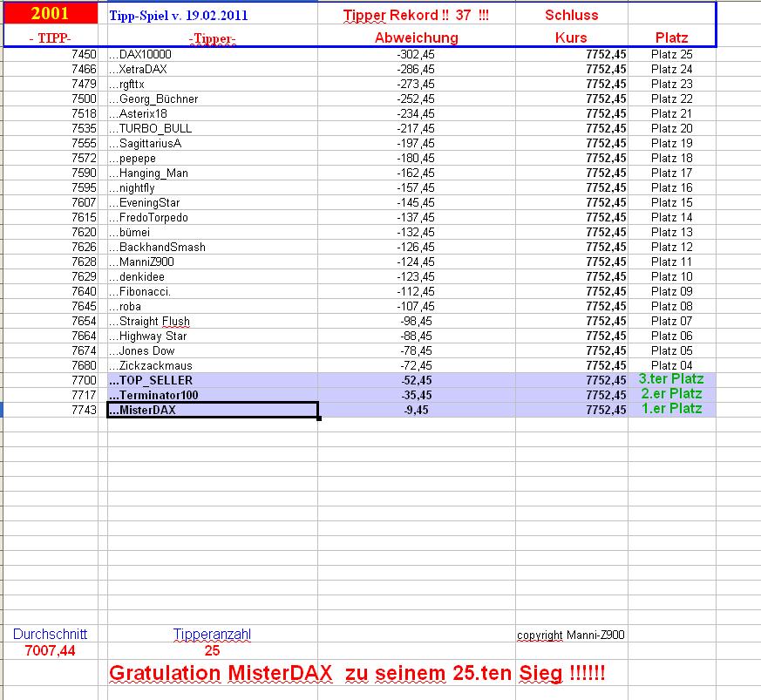761x700 pixels.
Task: Click the deviation value -52,45
Action: (416, 380)
